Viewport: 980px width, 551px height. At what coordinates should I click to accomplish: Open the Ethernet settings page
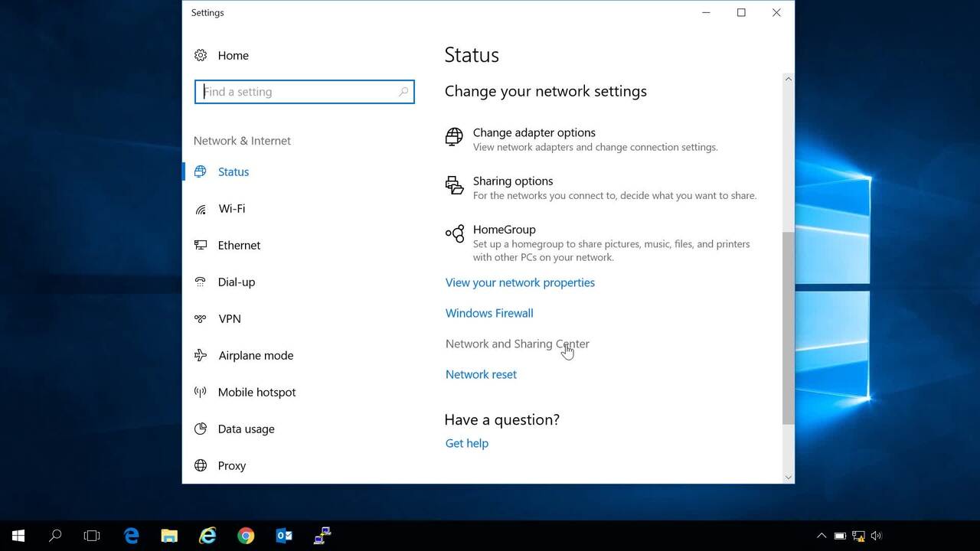click(239, 246)
